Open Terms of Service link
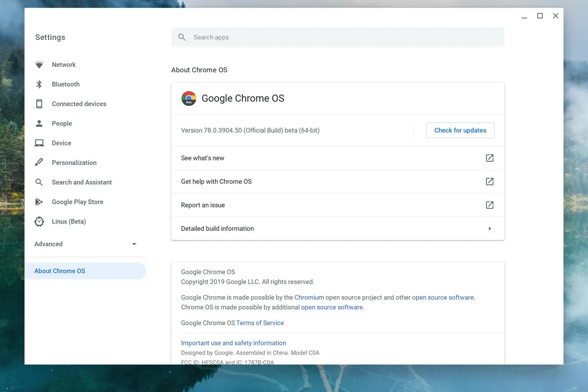This screenshot has width=588, height=392. [260, 323]
